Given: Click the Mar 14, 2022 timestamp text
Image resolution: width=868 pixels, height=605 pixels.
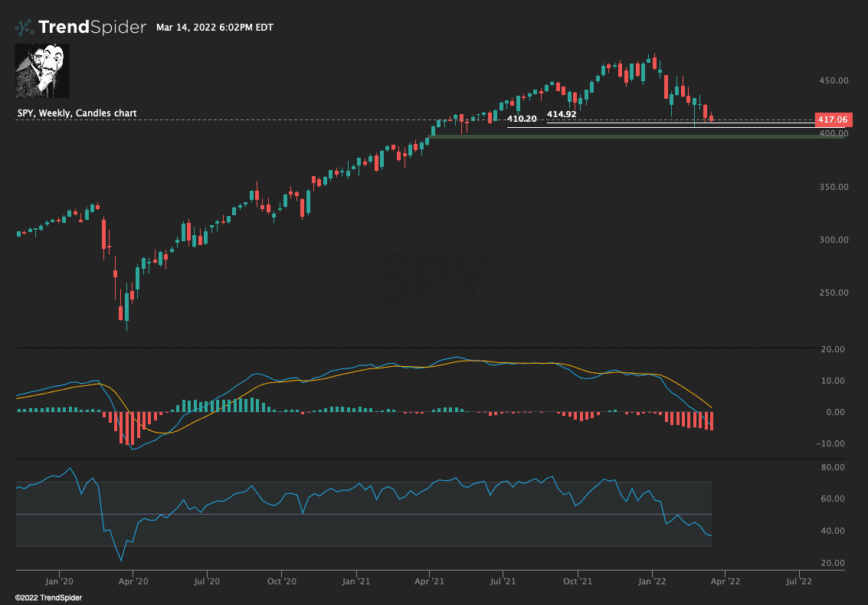Looking at the screenshot, I should 215,28.
